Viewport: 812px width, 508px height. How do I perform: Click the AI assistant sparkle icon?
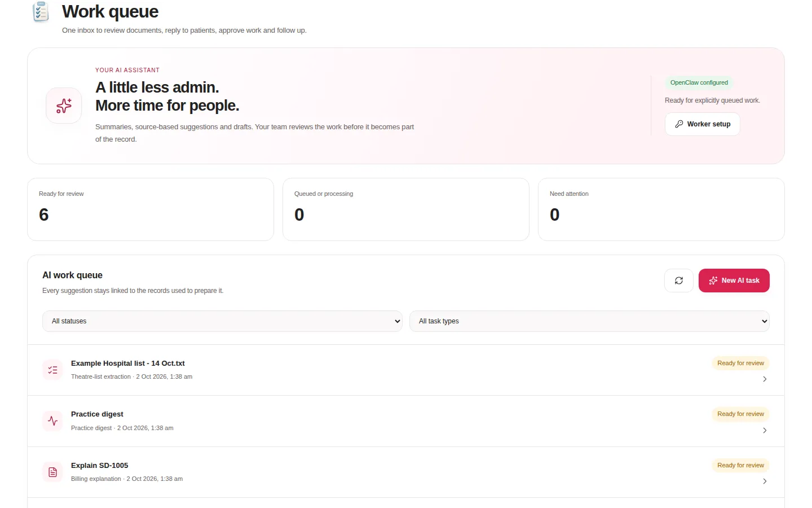[64, 106]
